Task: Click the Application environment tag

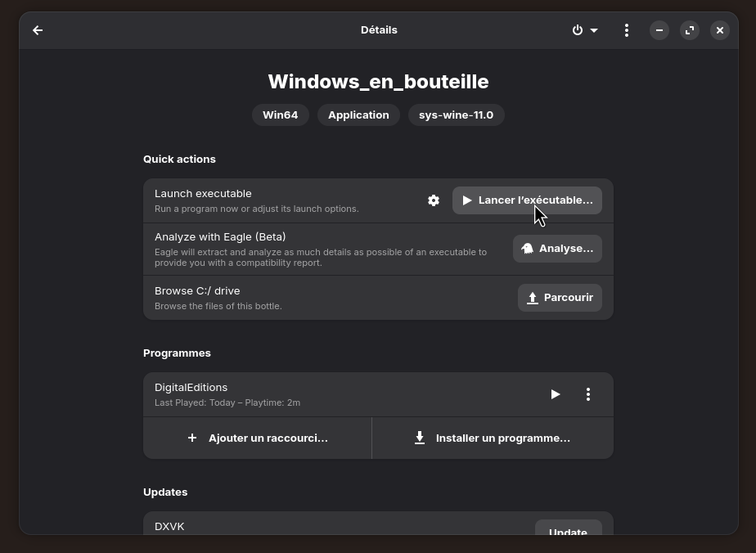Action: coord(358,115)
